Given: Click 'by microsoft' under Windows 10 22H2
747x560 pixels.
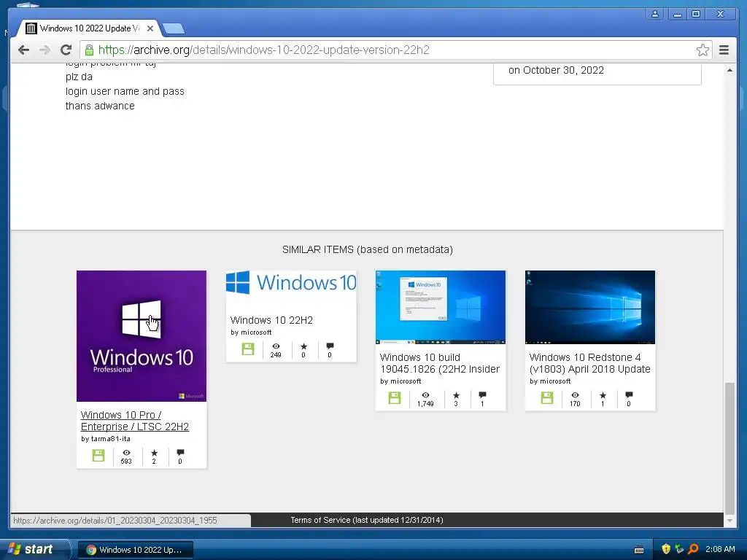Looking at the screenshot, I should coord(251,332).
